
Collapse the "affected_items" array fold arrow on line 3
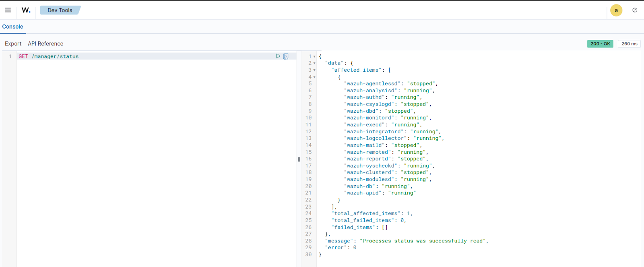[x=314, y=70]
